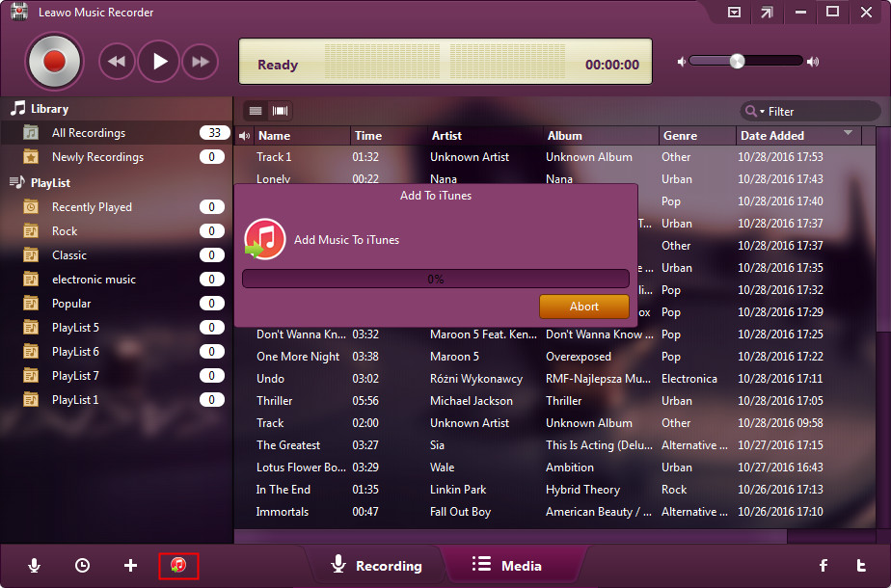This screenshot has width=891, height=588.
Task: Mute the volume speaker icon
Action: [682, 62]
